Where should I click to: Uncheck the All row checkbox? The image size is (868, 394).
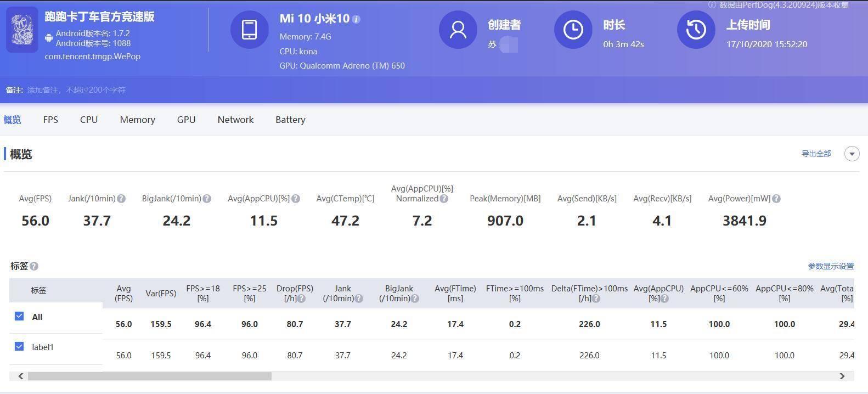pyautogui.click(x=19, y=316)
